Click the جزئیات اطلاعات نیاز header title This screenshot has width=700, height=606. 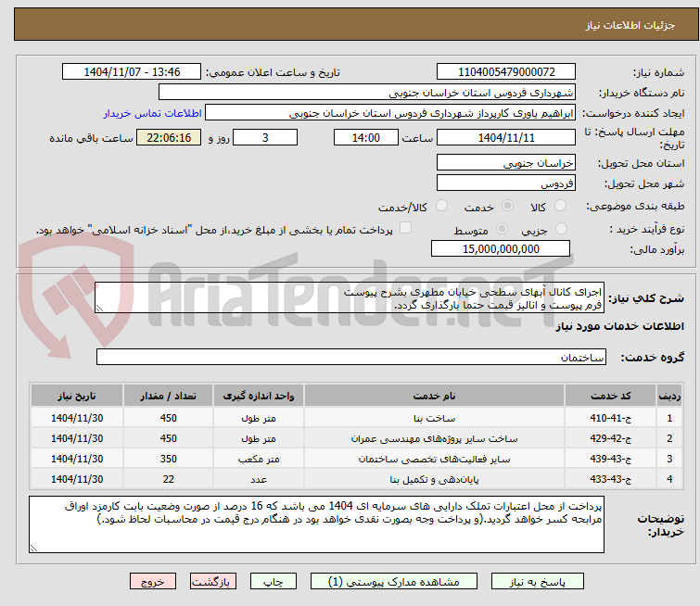pyautogui.click(x=630, y=25)
